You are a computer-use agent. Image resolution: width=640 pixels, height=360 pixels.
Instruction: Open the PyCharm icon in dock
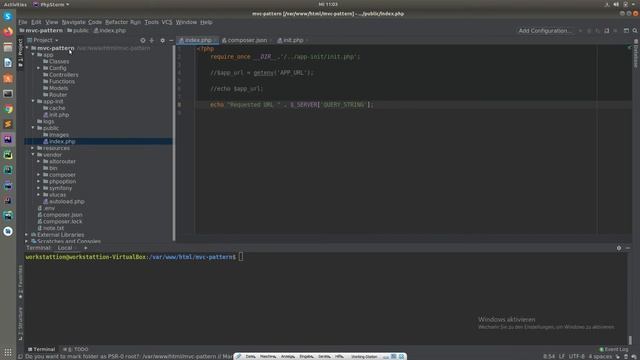(x=8, y=155)
